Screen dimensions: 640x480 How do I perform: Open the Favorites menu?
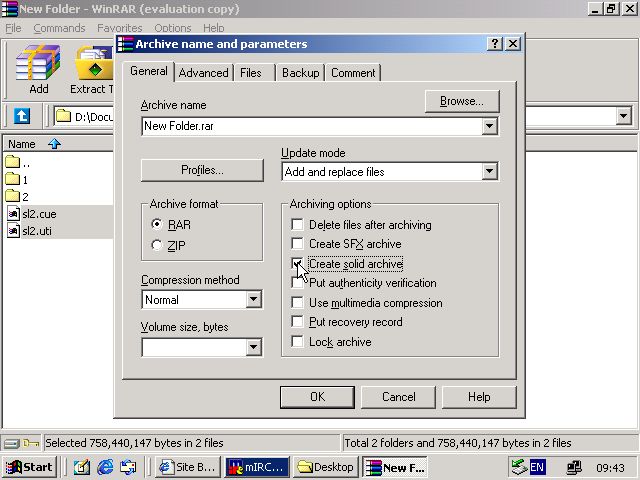(120, 28)
